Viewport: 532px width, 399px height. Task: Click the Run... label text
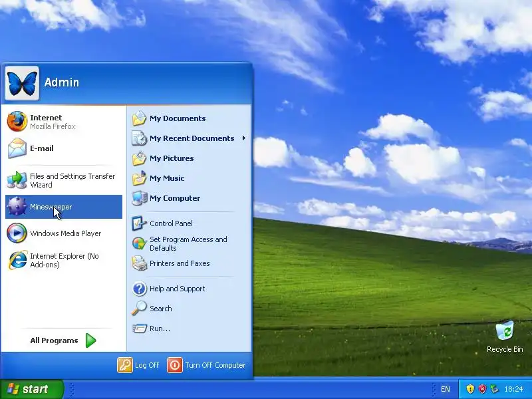tap(160, 329)
